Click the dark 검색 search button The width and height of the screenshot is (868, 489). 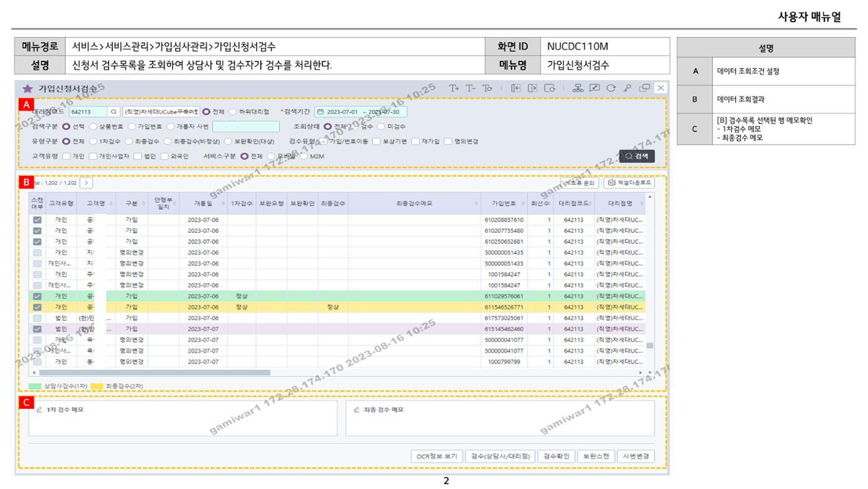tap(637, 156)
